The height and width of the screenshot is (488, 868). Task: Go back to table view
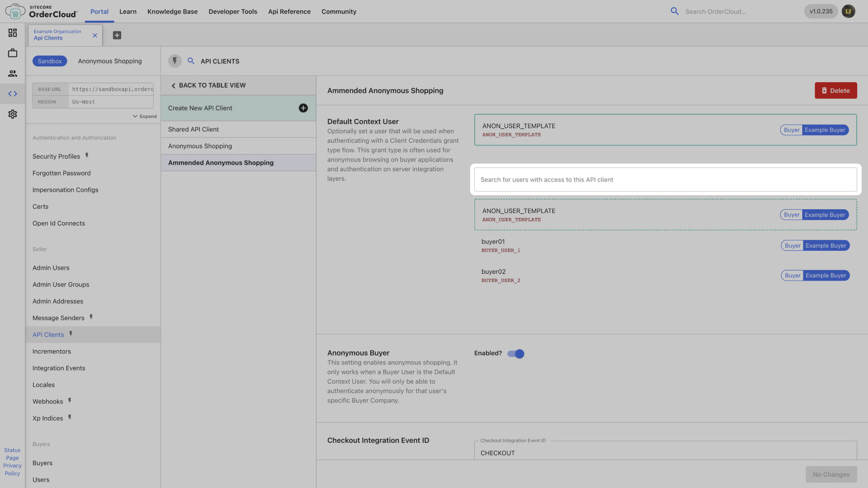pyautogui.click(x=208, y=85)
